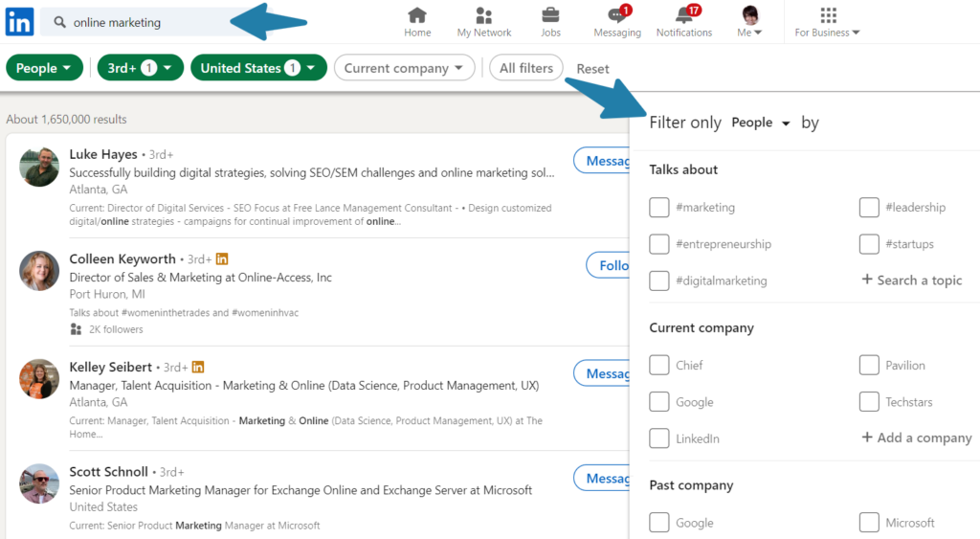Open Luke Hayes profile photo
The image size is (980, 539).
tap(38, 168)
